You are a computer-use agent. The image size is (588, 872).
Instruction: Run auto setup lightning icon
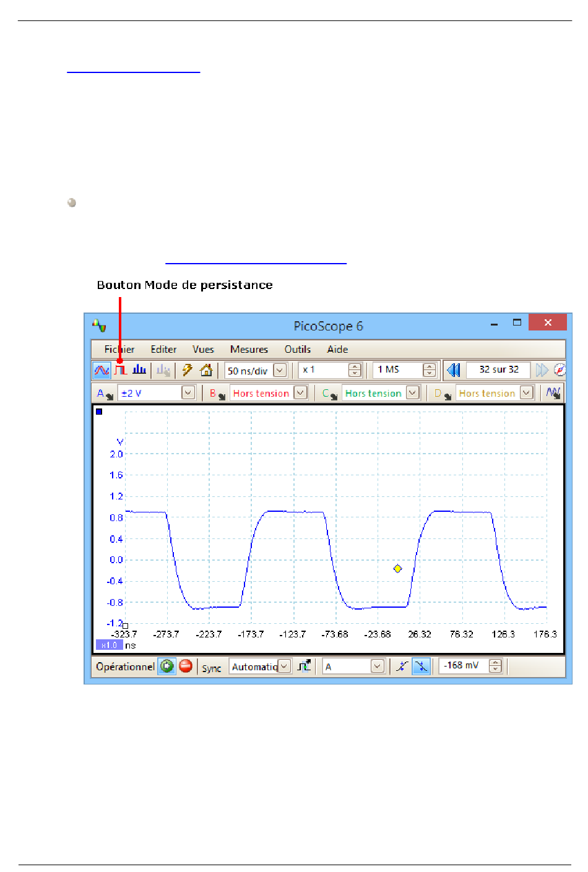pyautogui.click(x=187, y=370)
